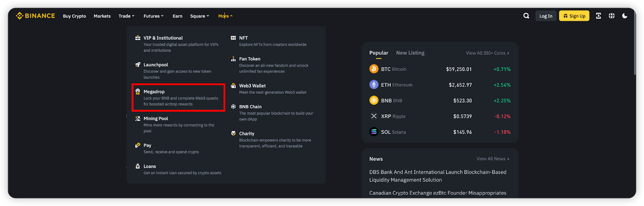Viewport: 644px width, 206px height.
Task: Click the globe language icon
Action: tap(611, 16)
